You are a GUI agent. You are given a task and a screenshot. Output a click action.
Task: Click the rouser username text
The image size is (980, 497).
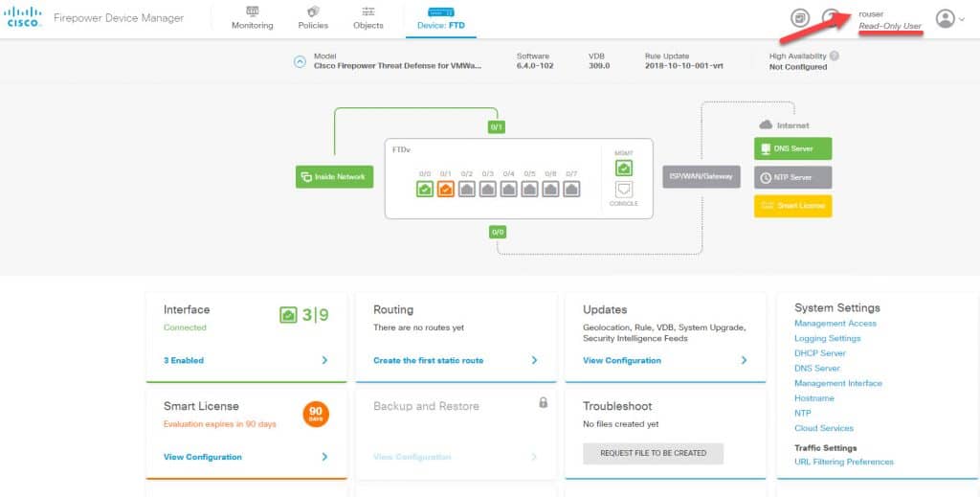click(x=871, y=13)
